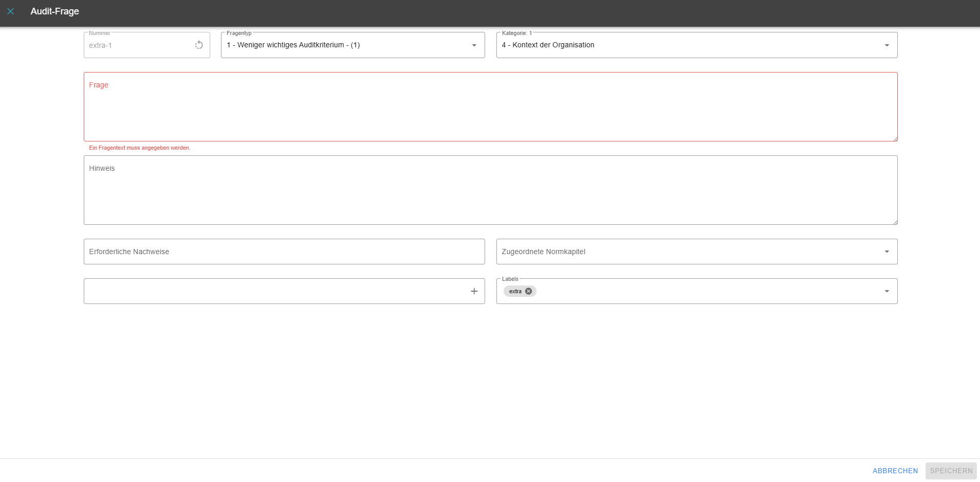Select the Erforderliche Nachweise input field

coord(284,252)
